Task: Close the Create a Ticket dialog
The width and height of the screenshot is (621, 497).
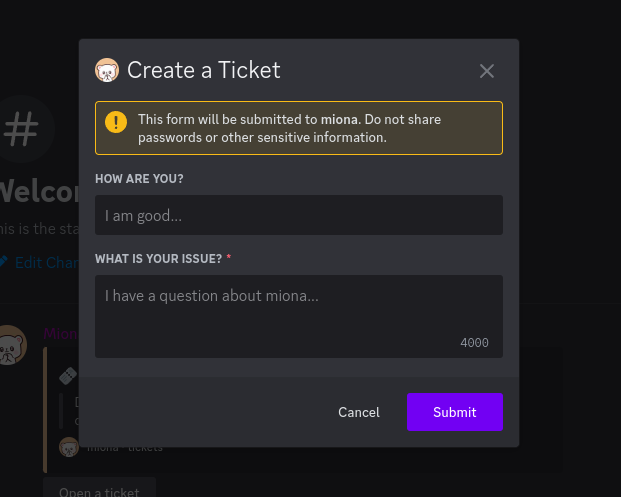Action: [x=486, y=71]
